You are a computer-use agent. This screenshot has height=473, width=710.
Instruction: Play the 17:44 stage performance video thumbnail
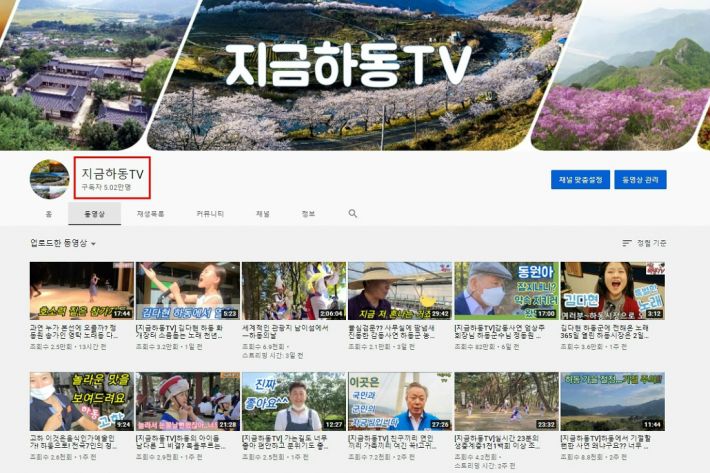tap(82, 291)
